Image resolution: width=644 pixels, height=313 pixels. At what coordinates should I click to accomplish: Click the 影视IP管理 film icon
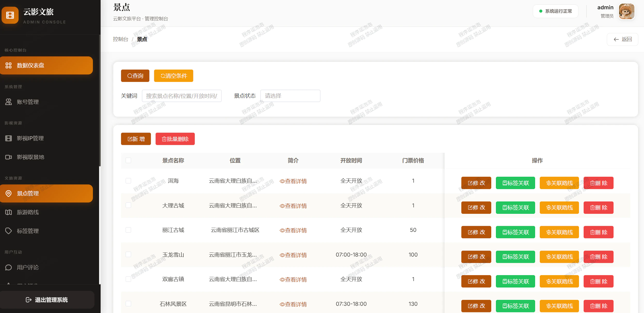tap(9, 138)
